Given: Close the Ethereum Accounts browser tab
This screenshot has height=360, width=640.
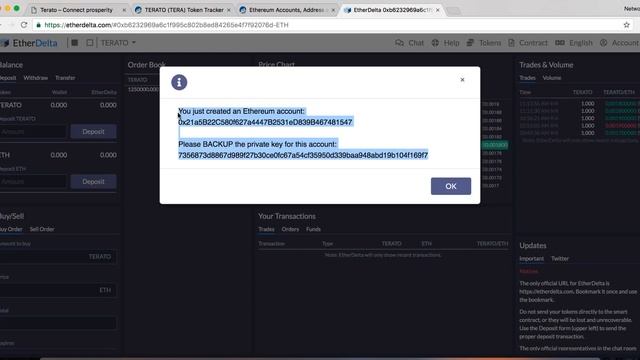Looking at the screenshot, I should pos(333,10).
